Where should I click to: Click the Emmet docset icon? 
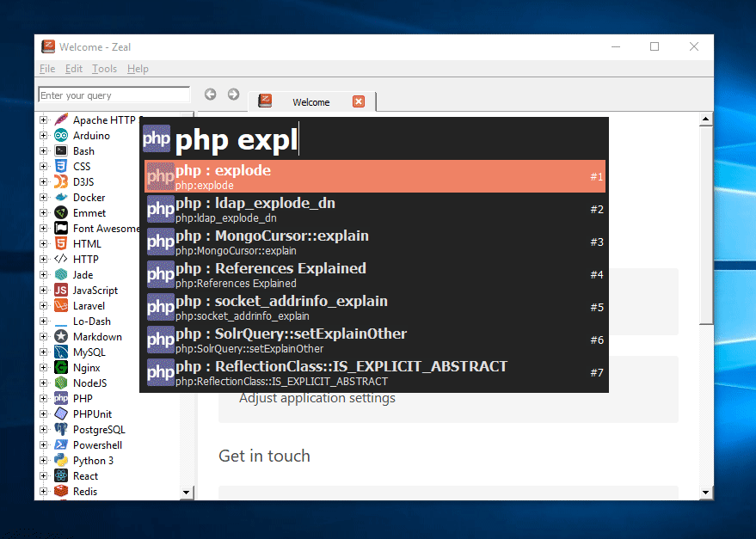click(61, 212)
